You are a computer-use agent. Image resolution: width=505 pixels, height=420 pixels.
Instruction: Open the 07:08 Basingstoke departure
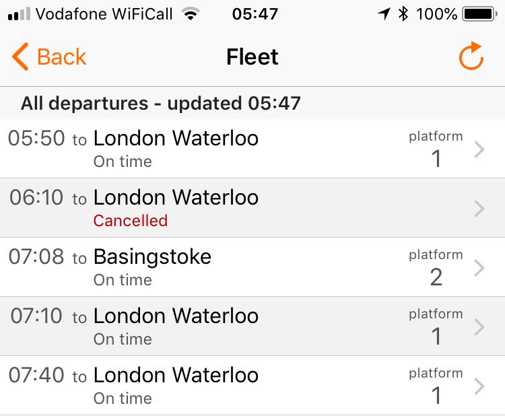pos(152,257)
